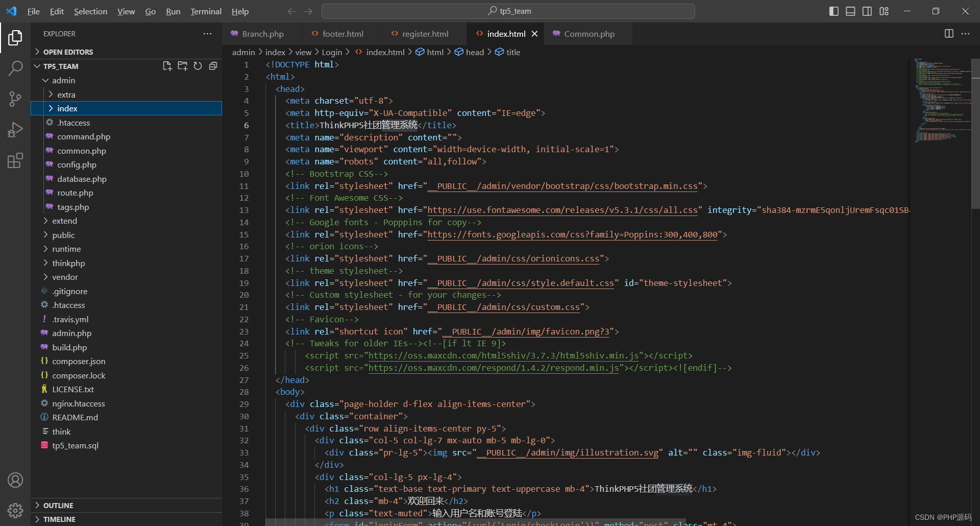Switch to the Branch.php tab
The image size is (980, 526).
point(262,34)
